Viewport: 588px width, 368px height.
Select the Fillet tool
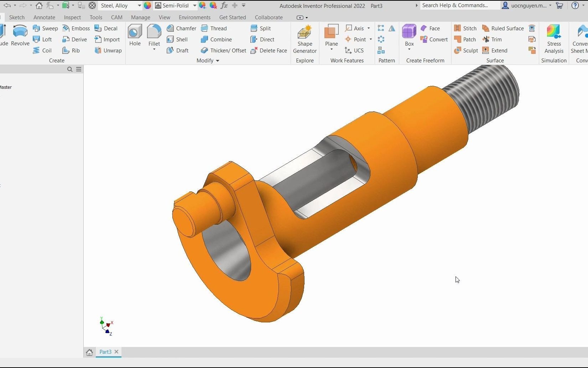tap(154, 36)
